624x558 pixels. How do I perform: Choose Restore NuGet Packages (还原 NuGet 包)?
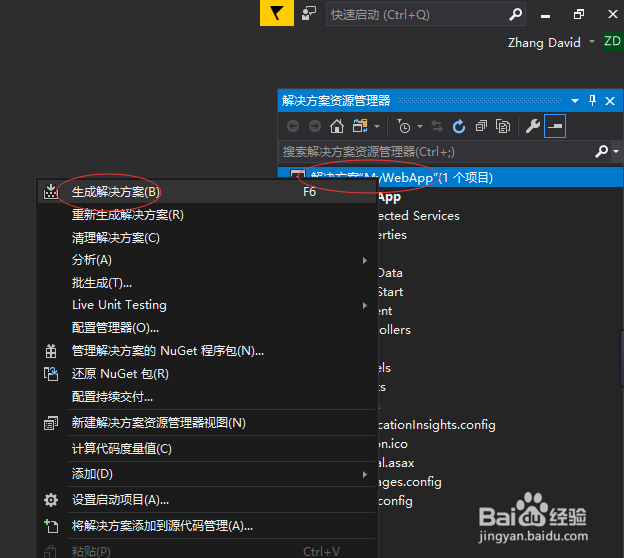point(207,374)
